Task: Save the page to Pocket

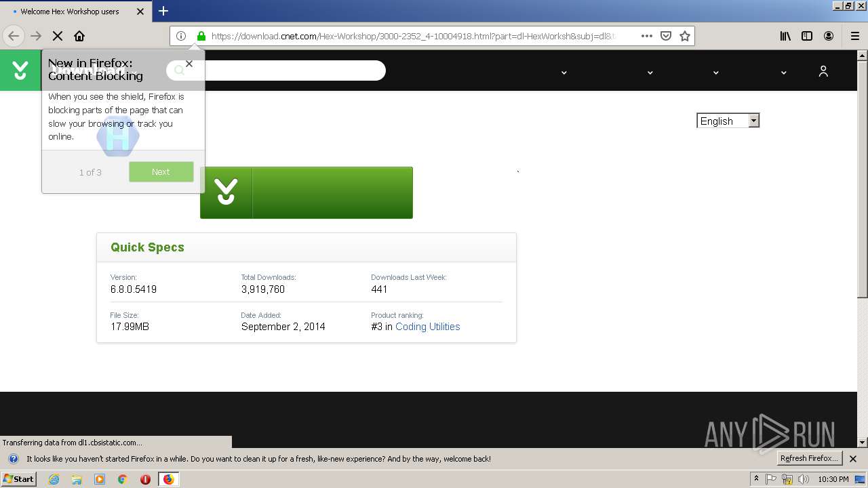Action: click(666, 36)
